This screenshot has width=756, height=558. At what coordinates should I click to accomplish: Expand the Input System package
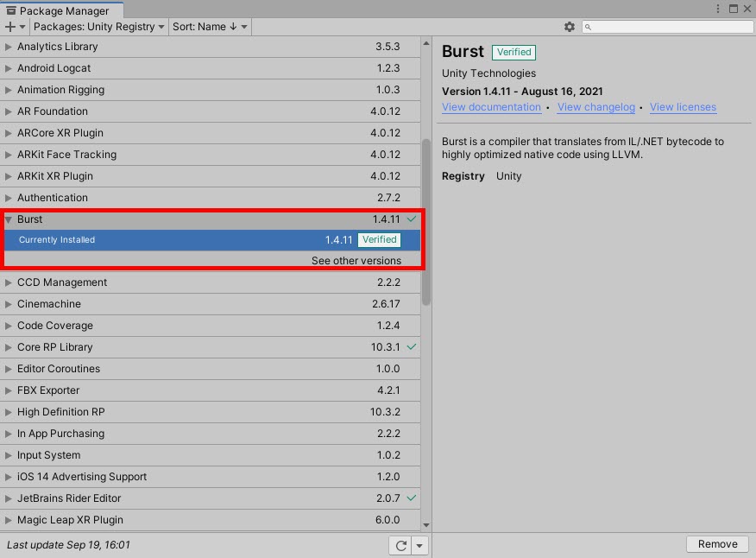[8, 455]
